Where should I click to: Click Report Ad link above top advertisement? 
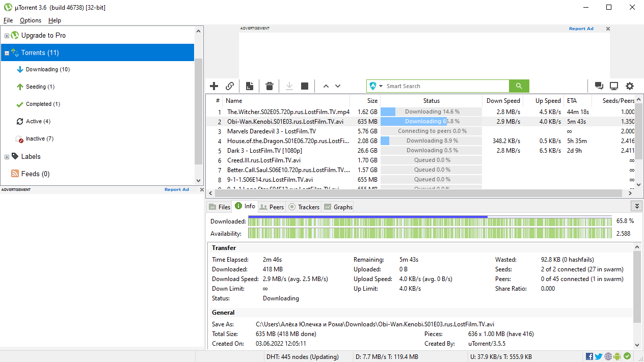tap(581, 29)
